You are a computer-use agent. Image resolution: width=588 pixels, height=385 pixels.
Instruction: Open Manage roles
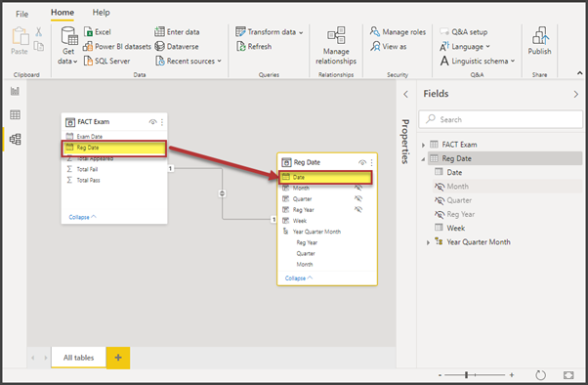pyautogui.click(x=398, y=32)
